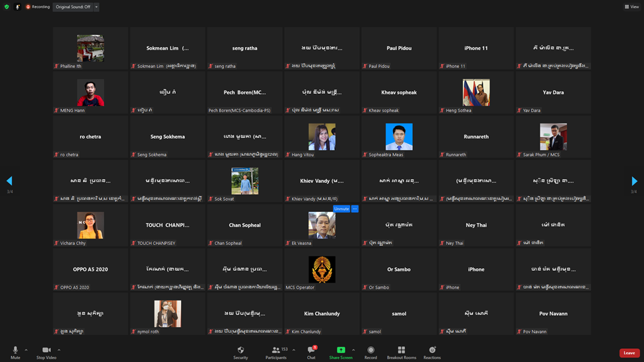This screenshot has width=644, height=362.
Task: Start sharing with Share Screen
Action: (341, 352)
